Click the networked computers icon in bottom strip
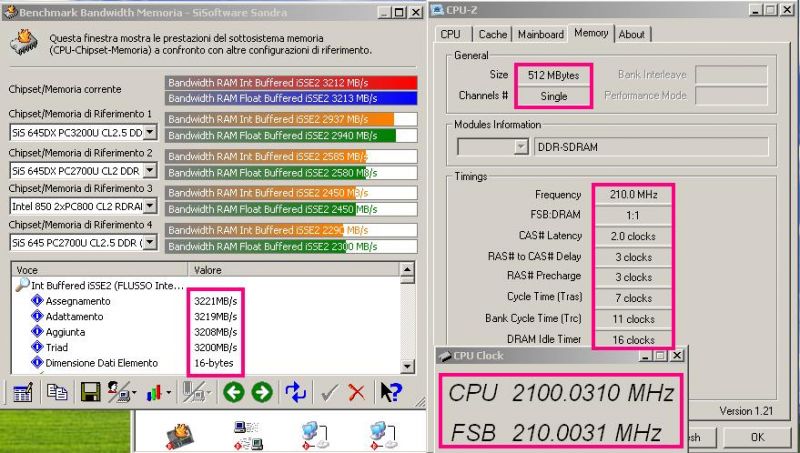Viewport: 800px width, 453px height. click(x=248, y=435)
